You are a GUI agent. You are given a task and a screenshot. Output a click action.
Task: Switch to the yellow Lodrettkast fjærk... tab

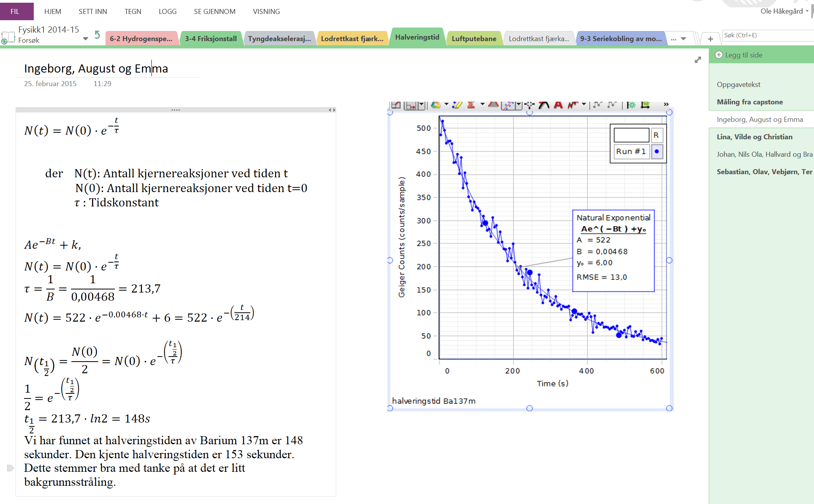[x=352, y=38]
